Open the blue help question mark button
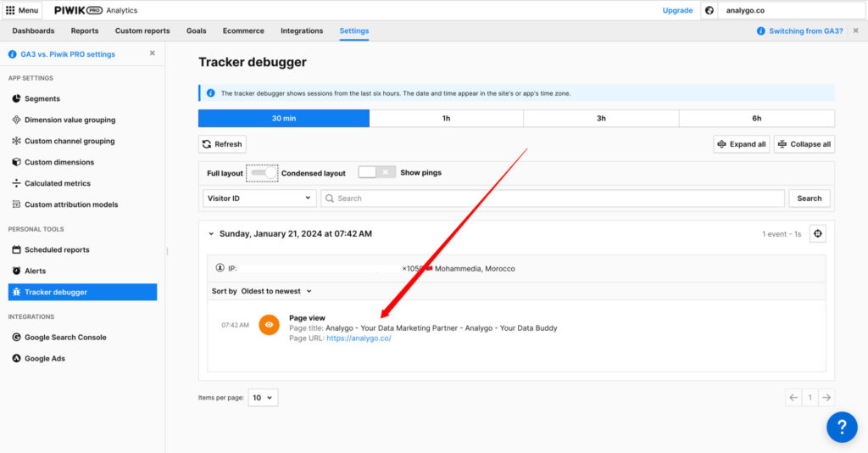This screenshot has height=453, width=868. [841, 427]
